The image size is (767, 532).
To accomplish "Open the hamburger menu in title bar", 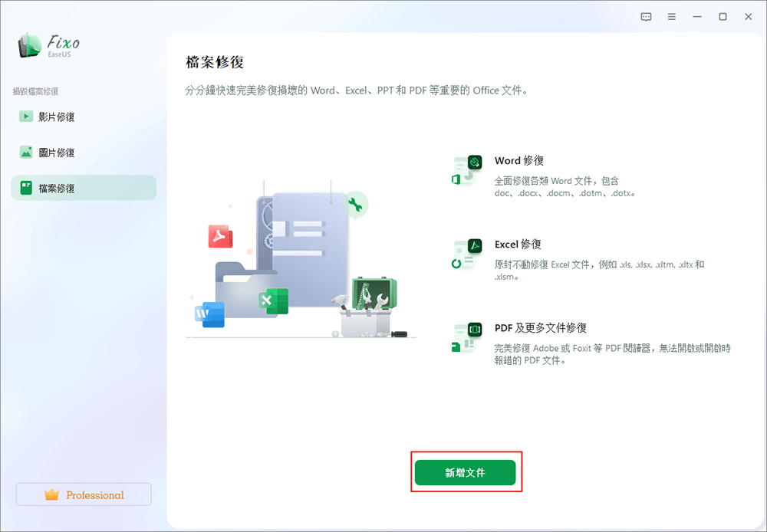I will coord(672,17).
